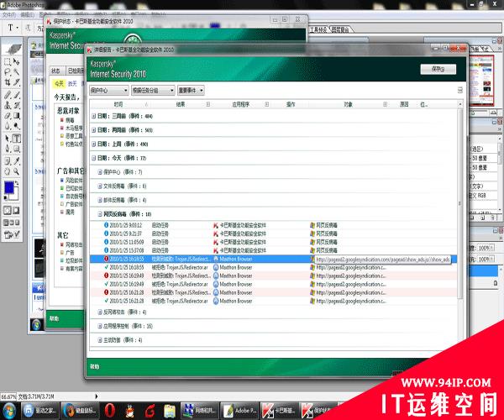
Task: Open Opera from the taskbar
Action: tap(109, 411)
